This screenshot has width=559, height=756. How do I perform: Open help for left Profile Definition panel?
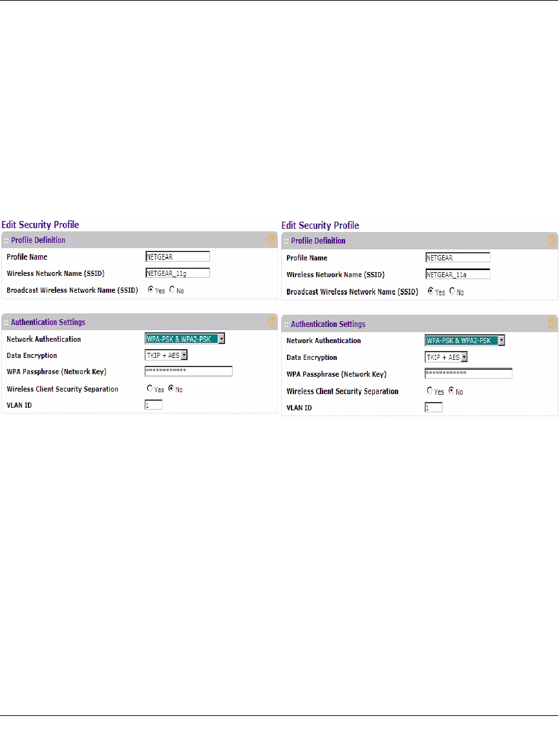[272, 240]
